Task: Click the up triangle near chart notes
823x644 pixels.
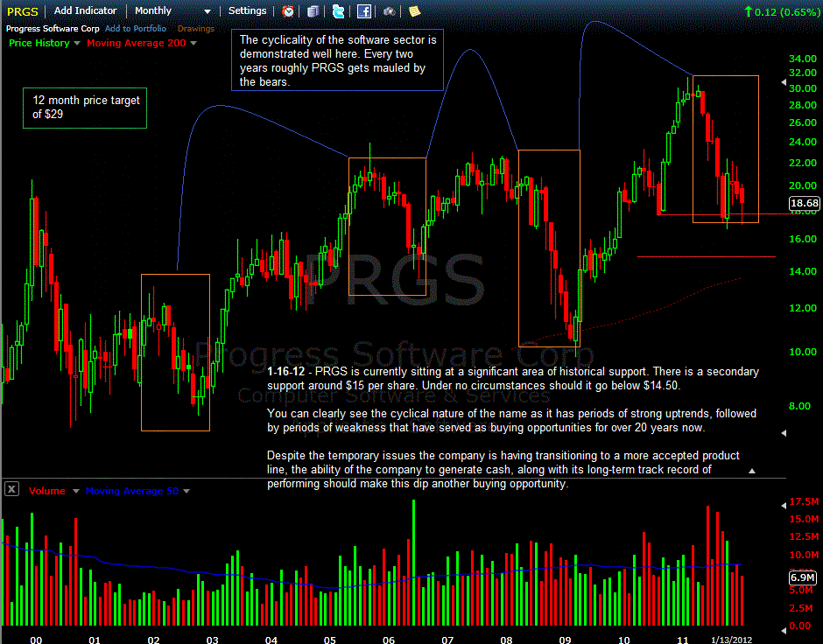Action: [x=751, y=471]
